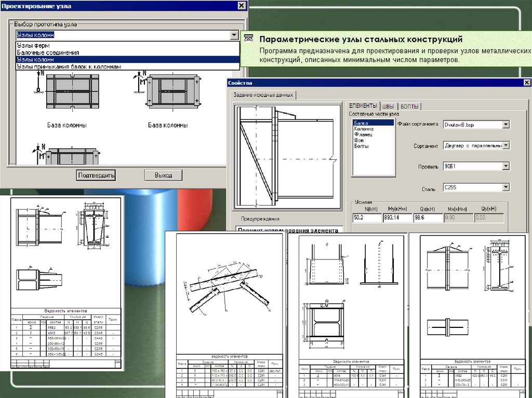This screenshot has height=398, width=532.
Task: Open the truss node drawing sheet
Action: 225,313
